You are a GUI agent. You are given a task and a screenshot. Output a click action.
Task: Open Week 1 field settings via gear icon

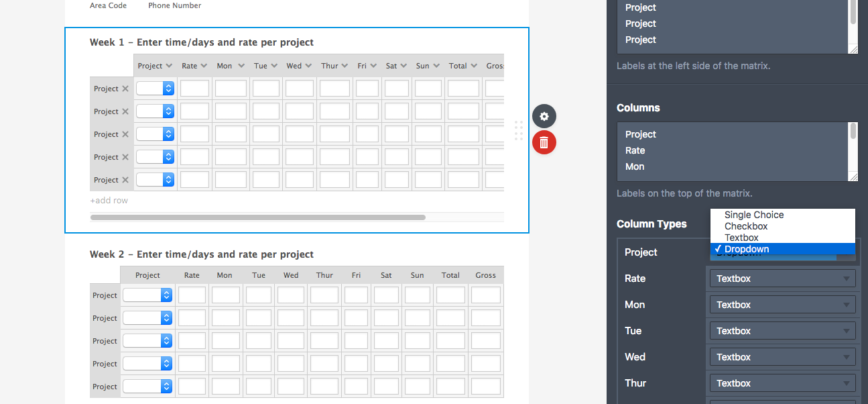[544, 116]
